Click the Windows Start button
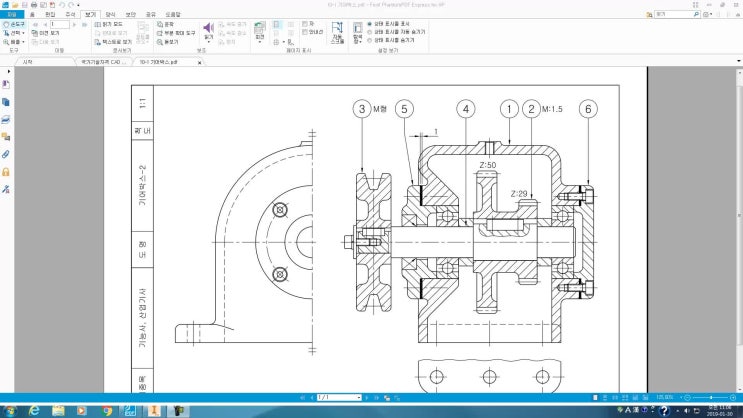The width and height of the screenshot is (743, 418). coord(10,410)
